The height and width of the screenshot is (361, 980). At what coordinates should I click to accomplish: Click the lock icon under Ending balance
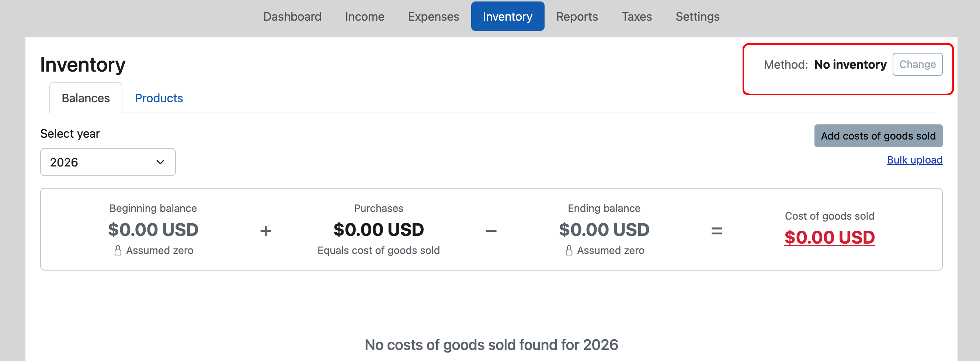569,251
